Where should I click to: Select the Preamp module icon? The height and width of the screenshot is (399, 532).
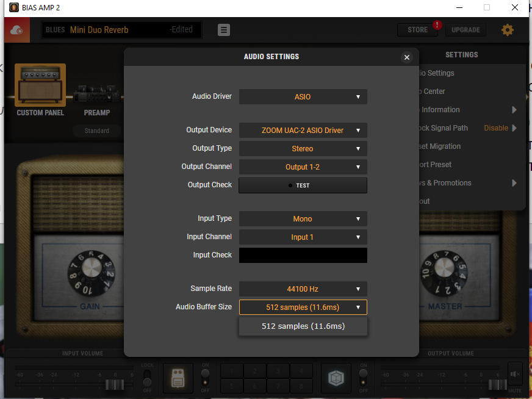coord(97,93)
